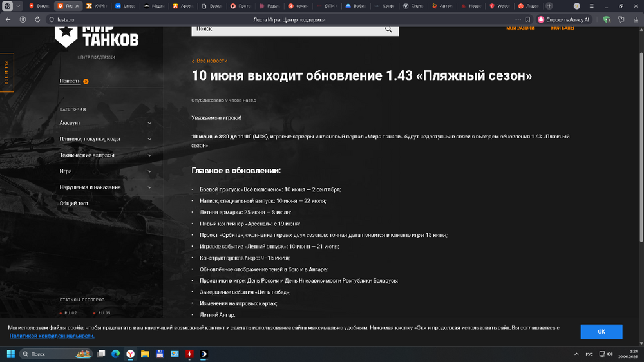
Task: Bookmark this page with bookmark icon
Action: point(528,20)
